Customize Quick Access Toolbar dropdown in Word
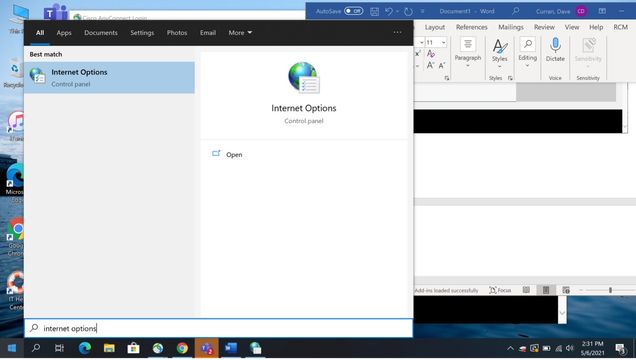The image size is (636, 360). click(422, 11)
